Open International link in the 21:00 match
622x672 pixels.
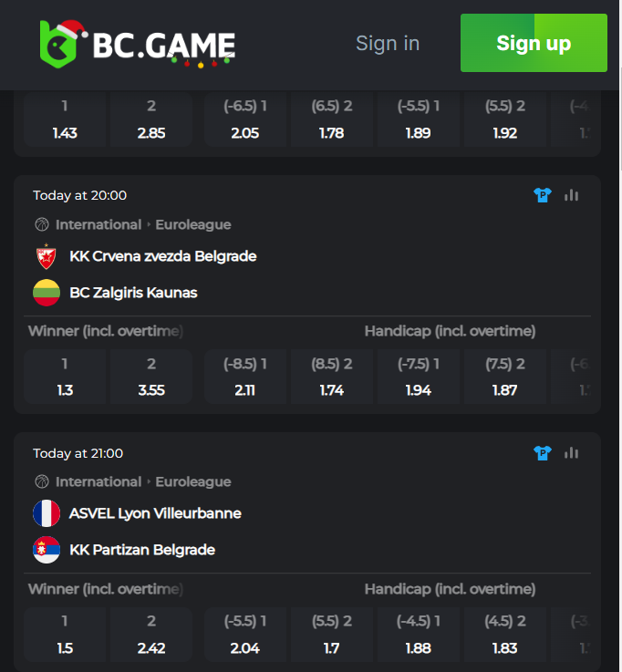point(98,481)
